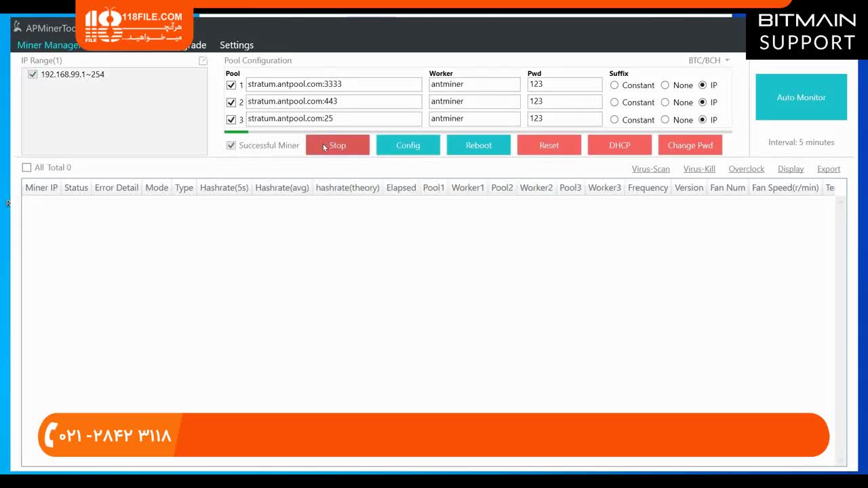The height and width of the screenshot is (488, 868).
Task: Sort by the Mode column header
Action: [x=157, y=188]
